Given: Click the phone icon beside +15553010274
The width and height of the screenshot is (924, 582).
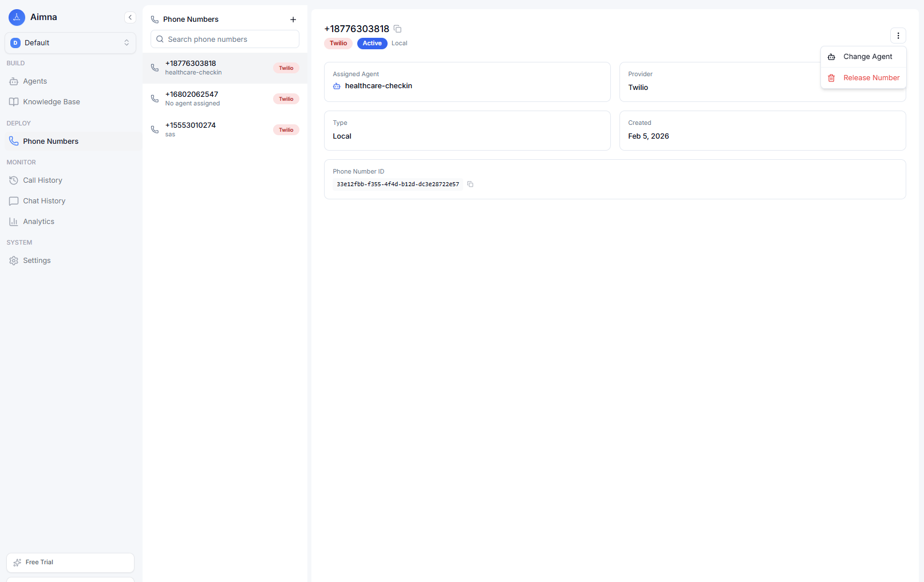Looking at the screenshot, I should point(155,129).
